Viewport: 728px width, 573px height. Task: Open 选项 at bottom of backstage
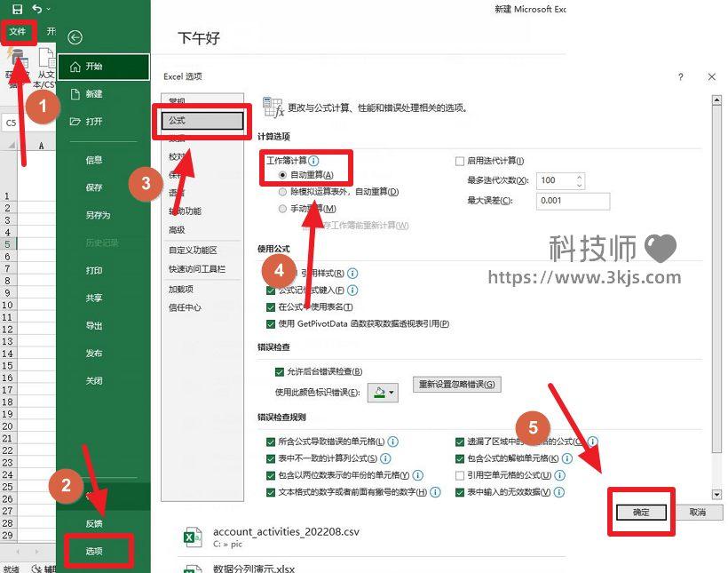click(x=94, y=551)
